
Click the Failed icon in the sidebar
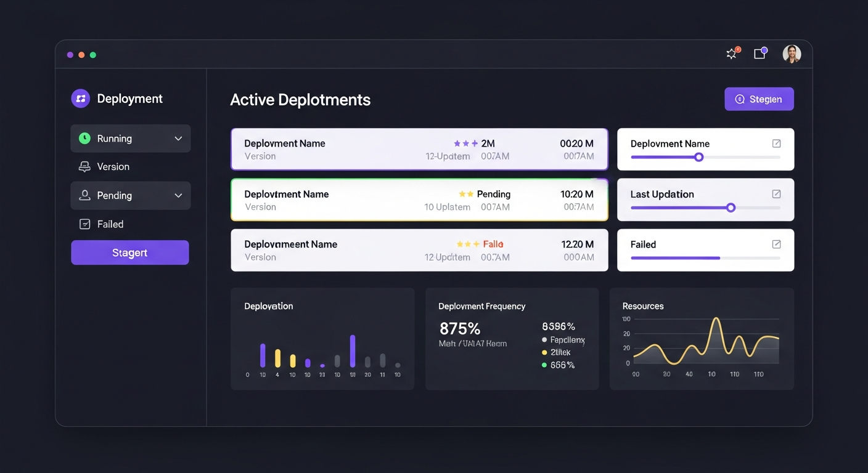(x=85, y=224)
